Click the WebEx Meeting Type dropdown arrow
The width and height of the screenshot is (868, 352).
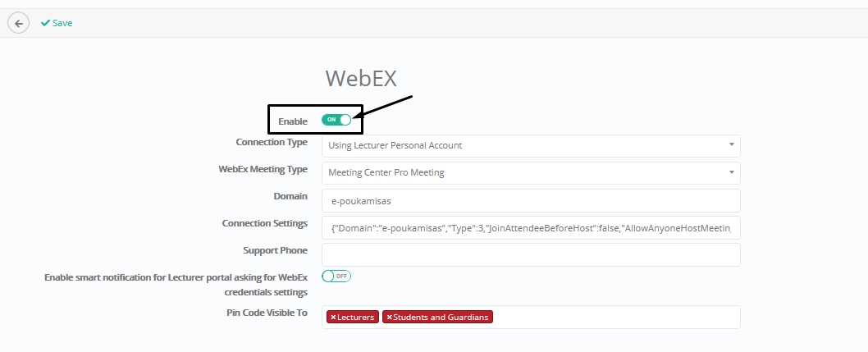[731, 172]
